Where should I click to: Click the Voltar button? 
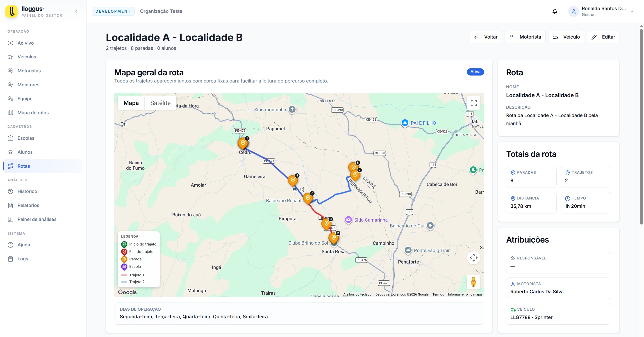coord(485,37)
